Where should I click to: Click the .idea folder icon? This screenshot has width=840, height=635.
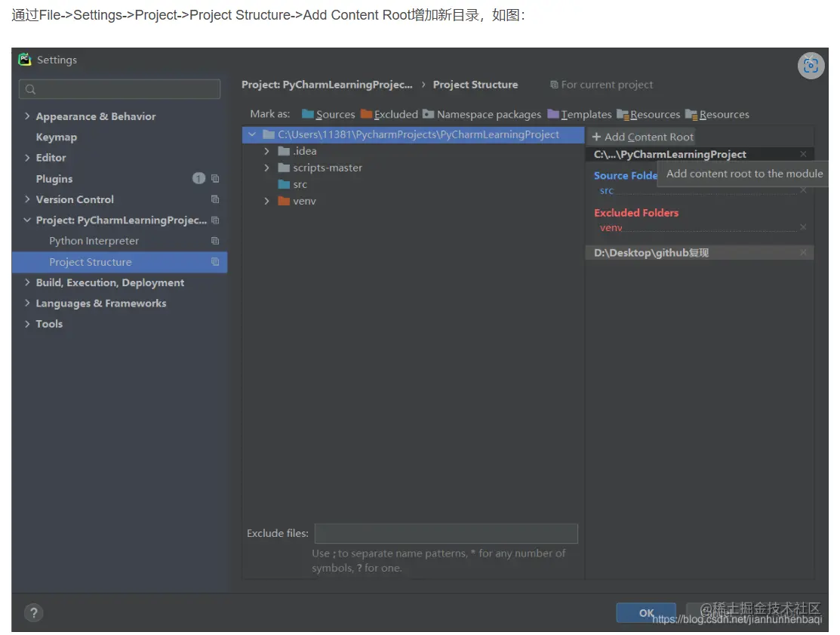coord(284,151)
